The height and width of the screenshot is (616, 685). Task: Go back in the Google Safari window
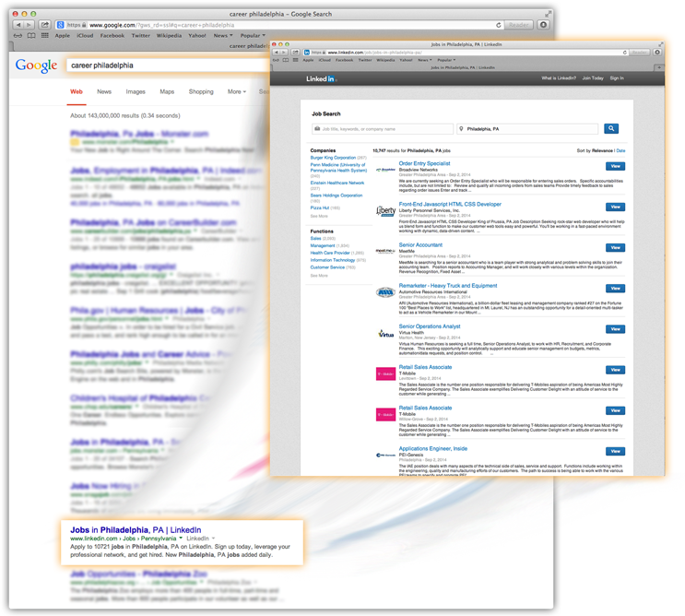coord(18,25)
